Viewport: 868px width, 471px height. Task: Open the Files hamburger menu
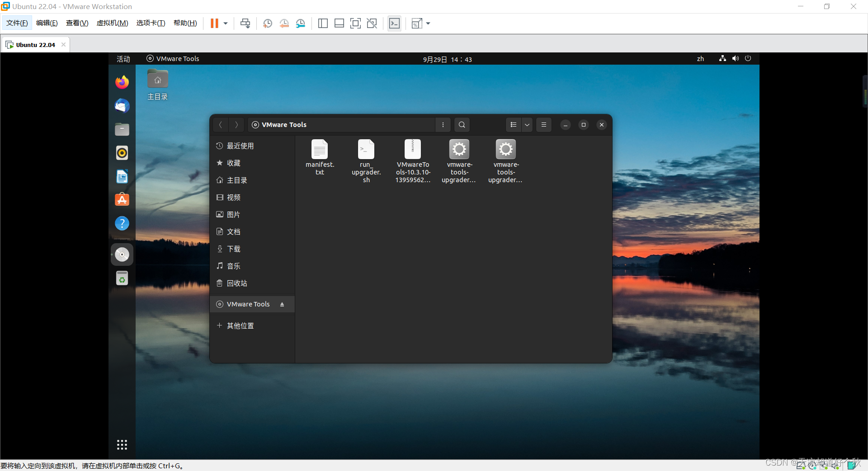(x=544, y=125)
